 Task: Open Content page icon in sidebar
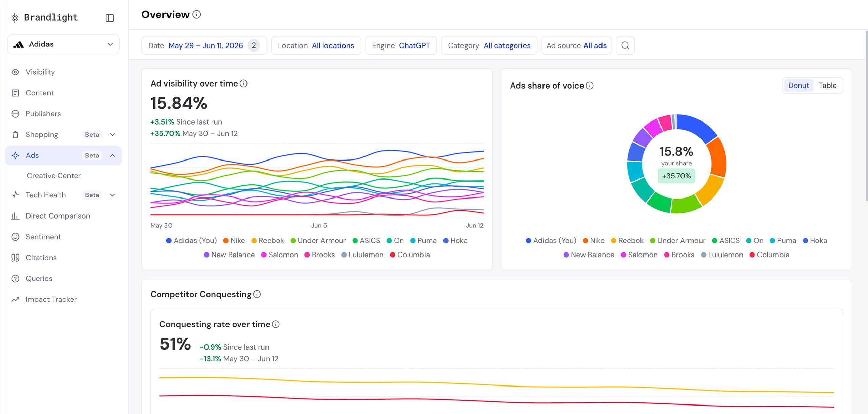(15, 93)
